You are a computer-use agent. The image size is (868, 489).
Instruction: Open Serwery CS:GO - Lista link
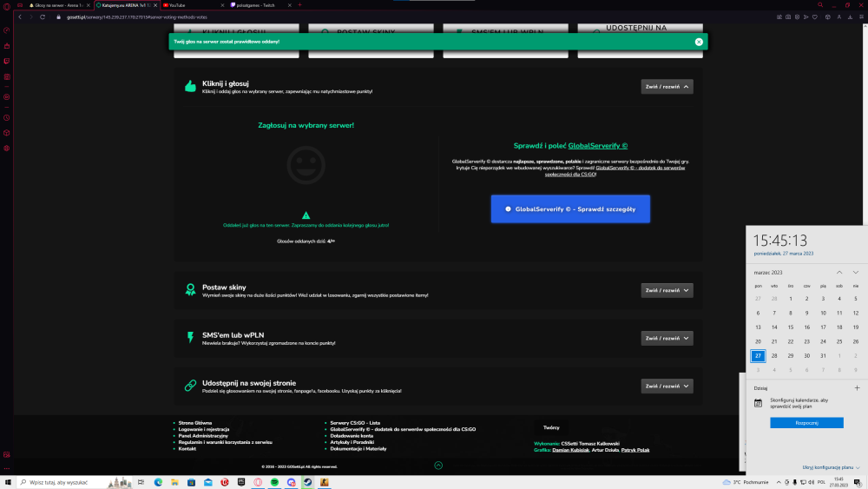pyautogui.click(x=355, y=422)
